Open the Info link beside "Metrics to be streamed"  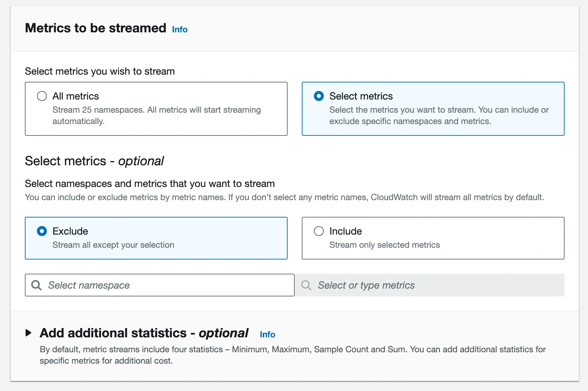[x=179, y=29]
